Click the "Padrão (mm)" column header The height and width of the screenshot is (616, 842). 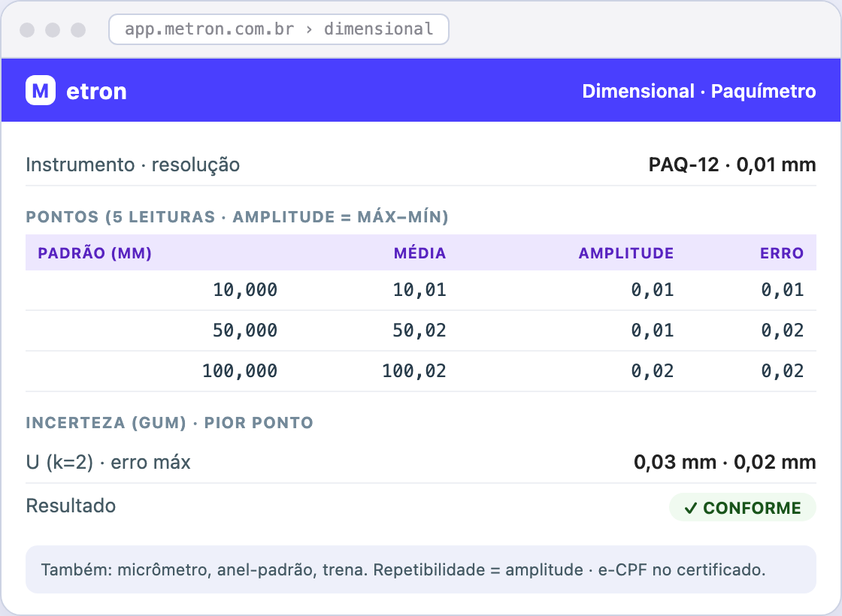point(95,252)
